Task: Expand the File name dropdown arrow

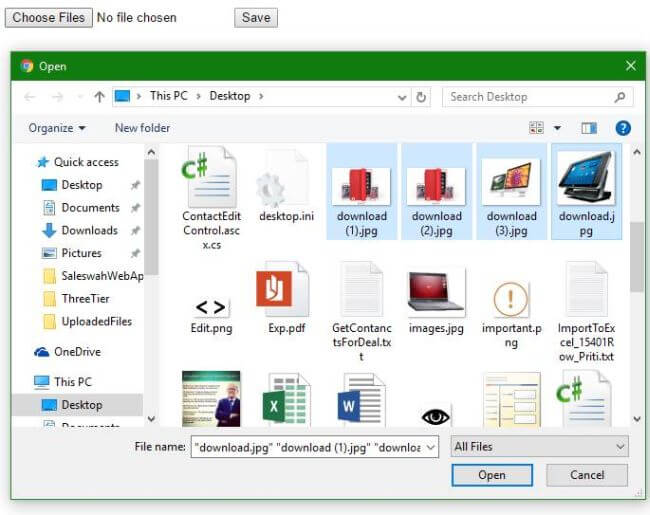Action: [x=431, y=447]
